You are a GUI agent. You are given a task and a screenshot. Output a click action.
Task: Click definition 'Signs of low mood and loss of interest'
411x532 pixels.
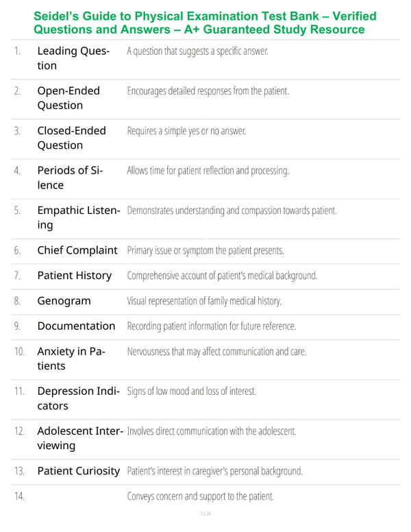tap(192, 391)
